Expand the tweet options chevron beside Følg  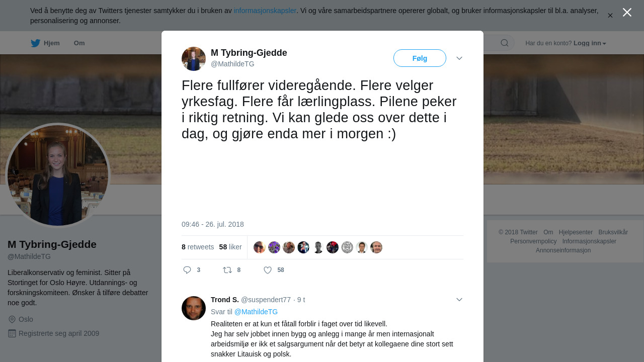459,58
